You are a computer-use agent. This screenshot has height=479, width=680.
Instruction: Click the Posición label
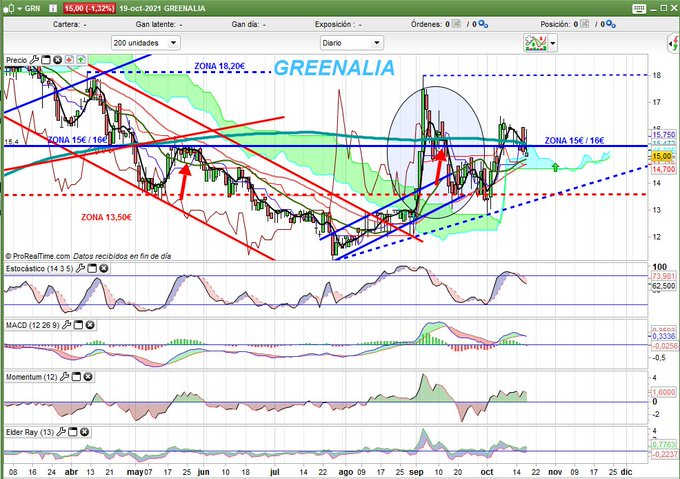click(x=555, y=25)
